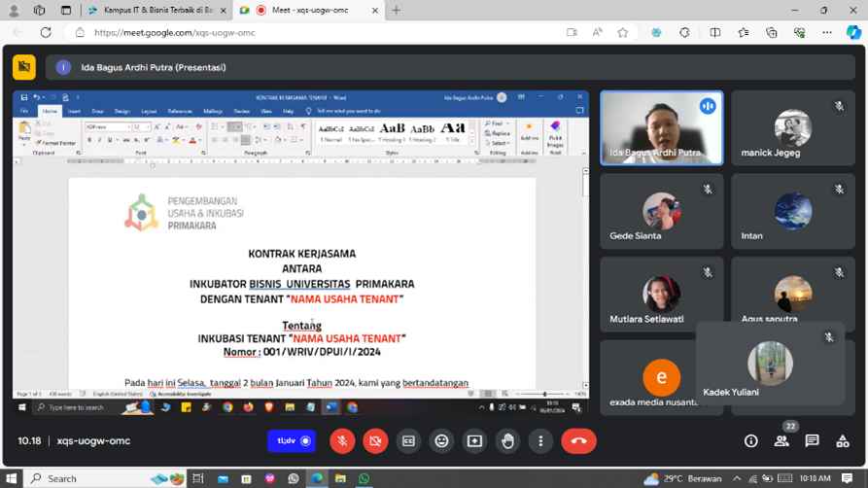Screen dimensions: 868x488
Task: Click Present now screen share icon
Action: tap(474, 441)
